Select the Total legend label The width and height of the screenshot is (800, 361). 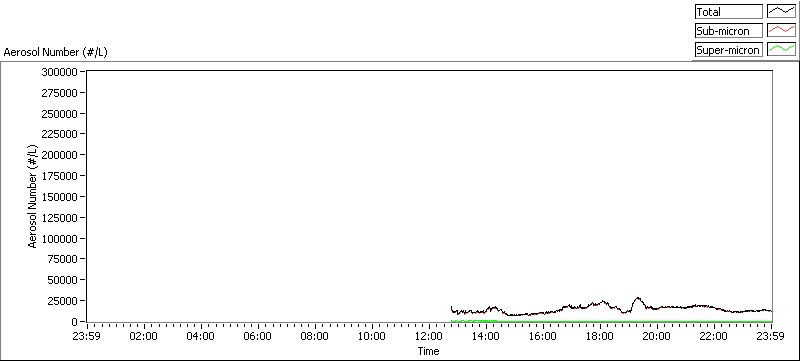click(x=729, y=12)
